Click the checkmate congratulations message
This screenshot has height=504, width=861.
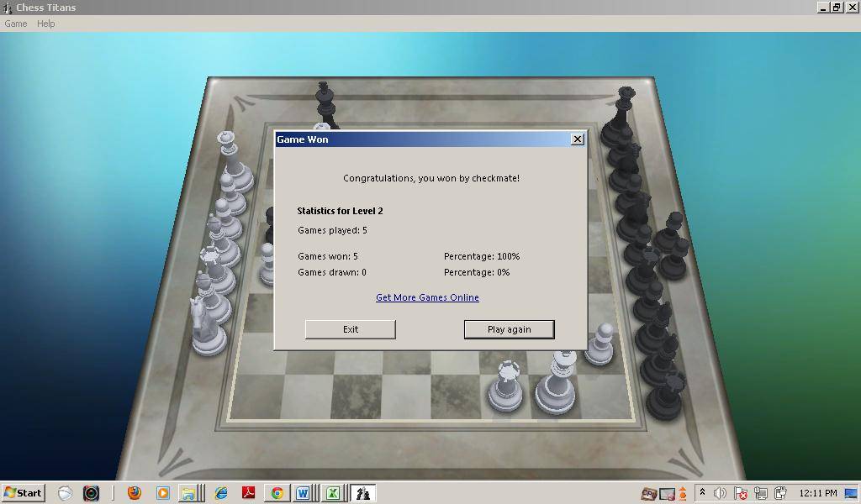(431, 178)
